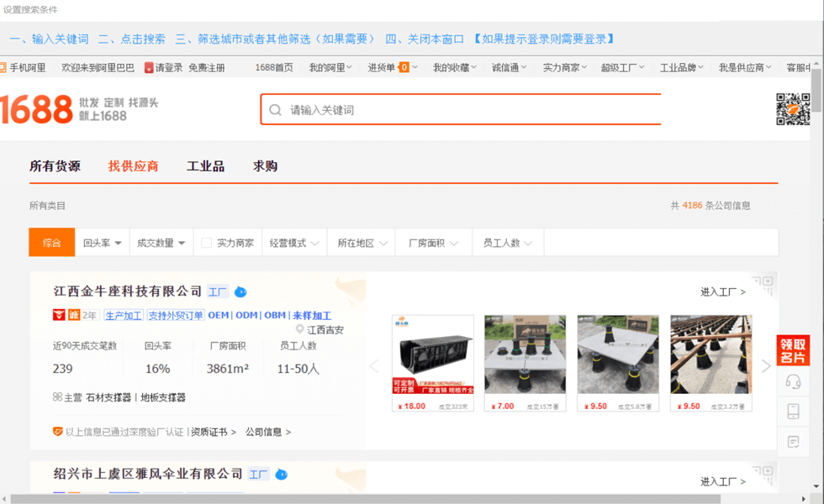Image resolution: width=824 pixels, height=504 pixels.
Task: Click the 请输入关键词 search field
Action: [461, 110]
